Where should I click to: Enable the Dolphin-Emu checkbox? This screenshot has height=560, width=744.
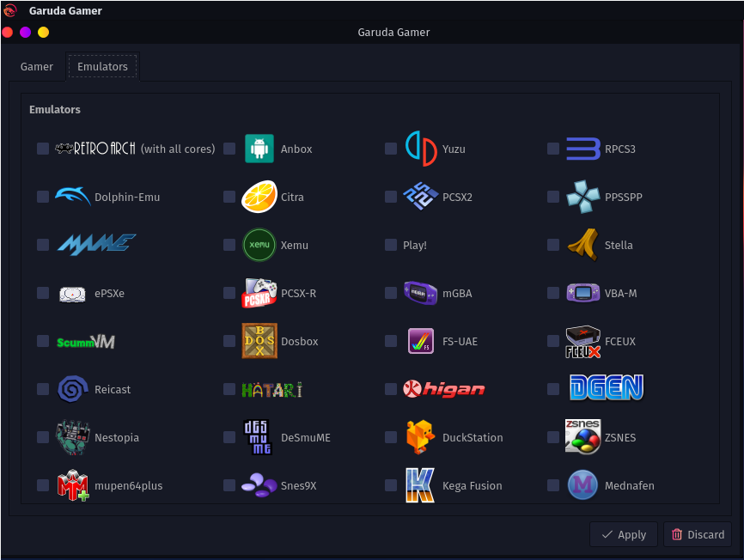coord(43,197)
